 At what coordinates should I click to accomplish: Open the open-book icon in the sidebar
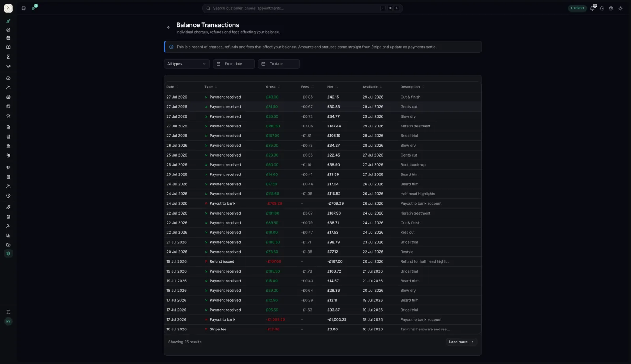point(8,47)
